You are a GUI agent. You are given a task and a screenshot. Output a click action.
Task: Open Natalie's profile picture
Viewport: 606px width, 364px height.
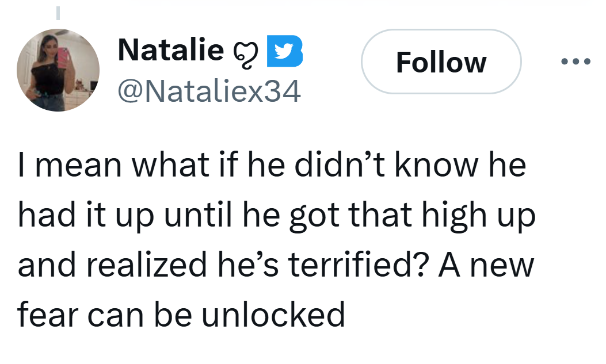click(58, 70)
